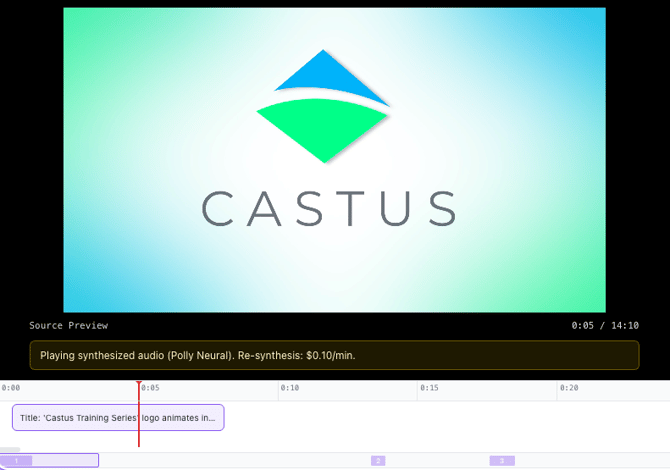The height and width of the screenshot is (470, 670).
Task: Click the Polly Neural synthesized audio notice
Action: [334, 355]
